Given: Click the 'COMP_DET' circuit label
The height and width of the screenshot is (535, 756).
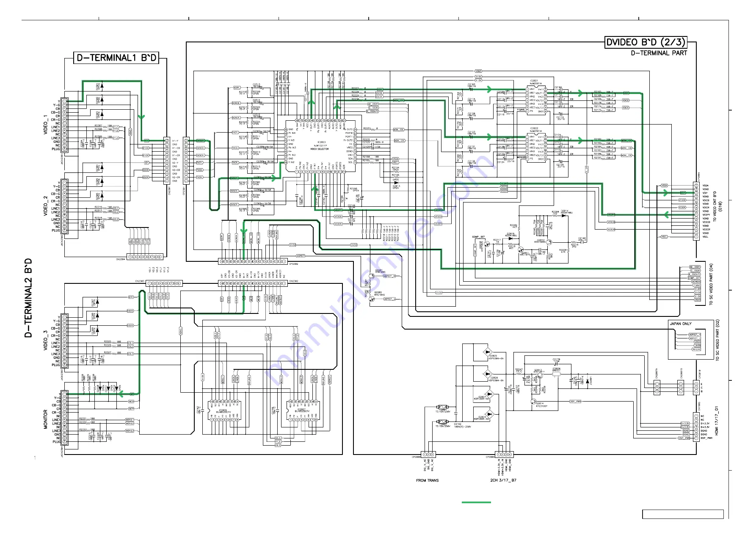Looking at the screenshot, I should [x=478, y=237].
